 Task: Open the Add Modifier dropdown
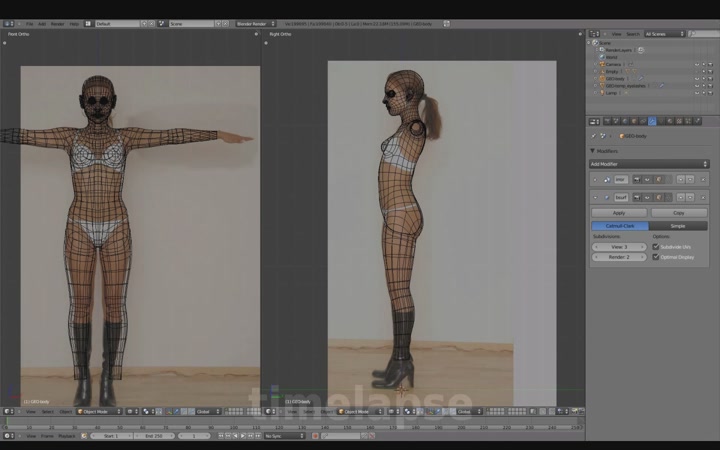tap(649, 164)
